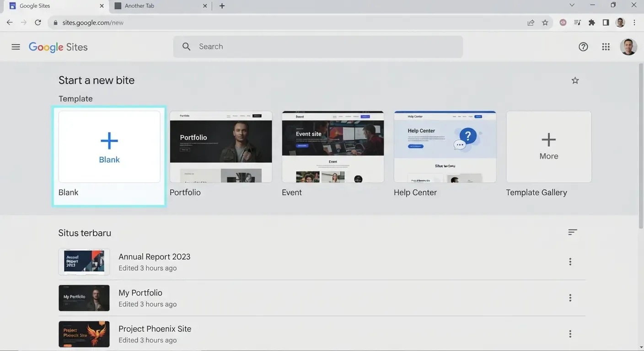Open more options for My Portfolio
The width and height of the screenshot is (644, 351).
[570, 298]
